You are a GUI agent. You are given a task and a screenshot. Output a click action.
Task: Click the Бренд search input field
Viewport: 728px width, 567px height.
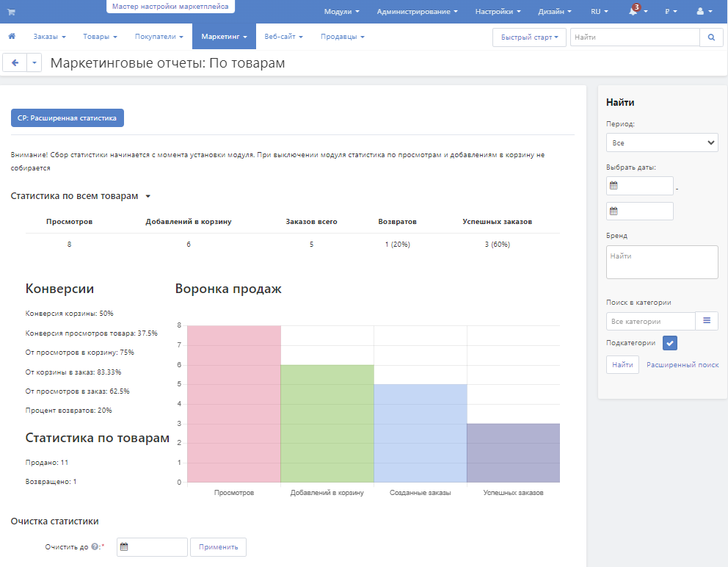(x=662, y=262)
